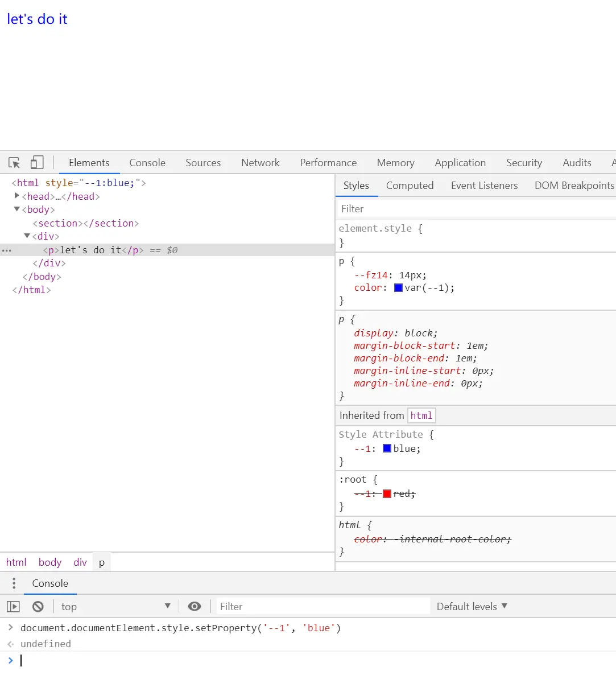Image resolution: width=616 pixels, height=679 pixels.
Task: Select the html style="--1:blue;" node
Action: pos(79,183)
